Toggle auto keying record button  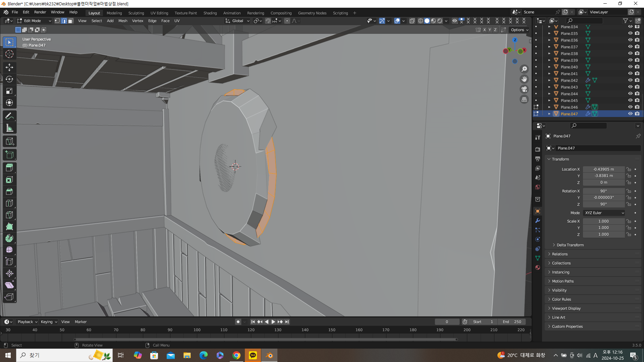238,322
